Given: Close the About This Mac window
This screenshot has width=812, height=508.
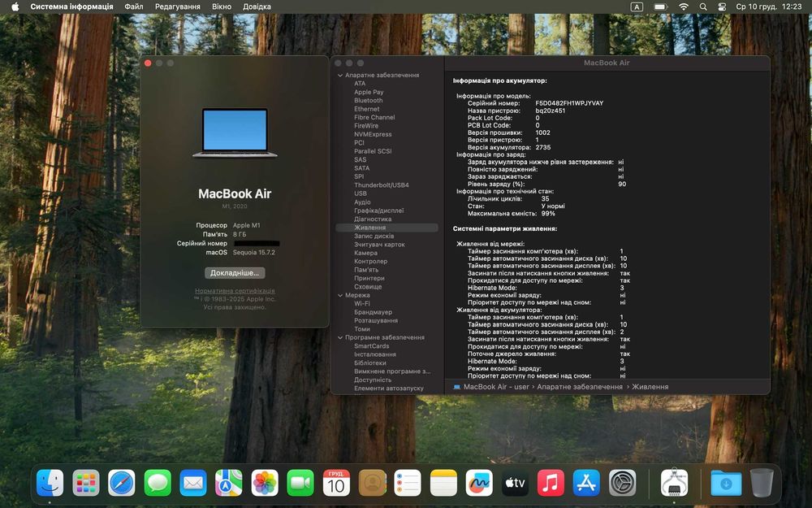Looking at the screenshot, I should (x=148, y=63).
